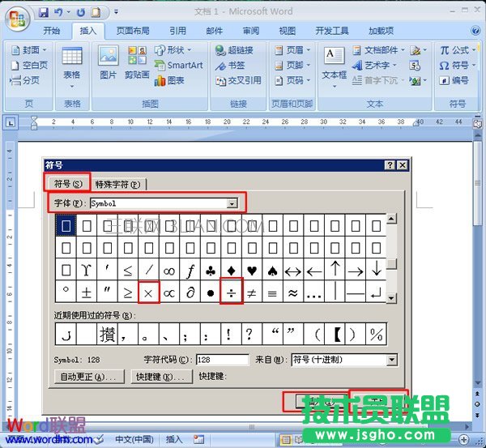Open the Office button menu

17,18
